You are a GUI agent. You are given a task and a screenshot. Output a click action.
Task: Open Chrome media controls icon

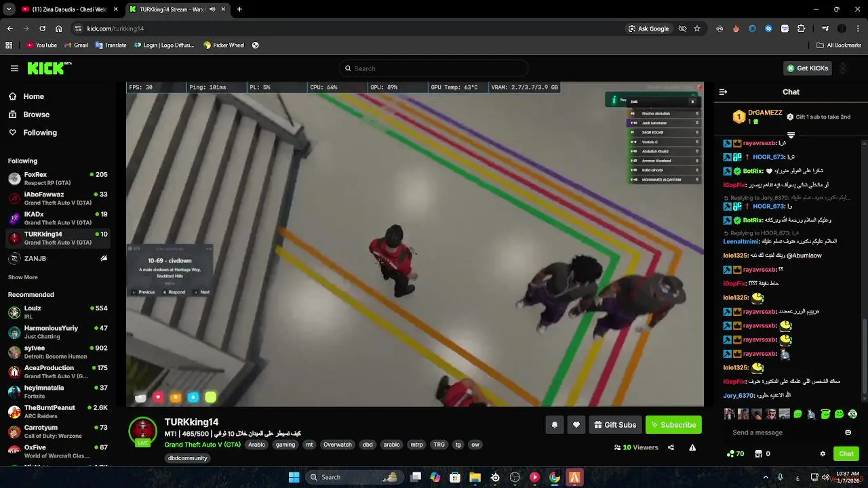click(825, 28)
